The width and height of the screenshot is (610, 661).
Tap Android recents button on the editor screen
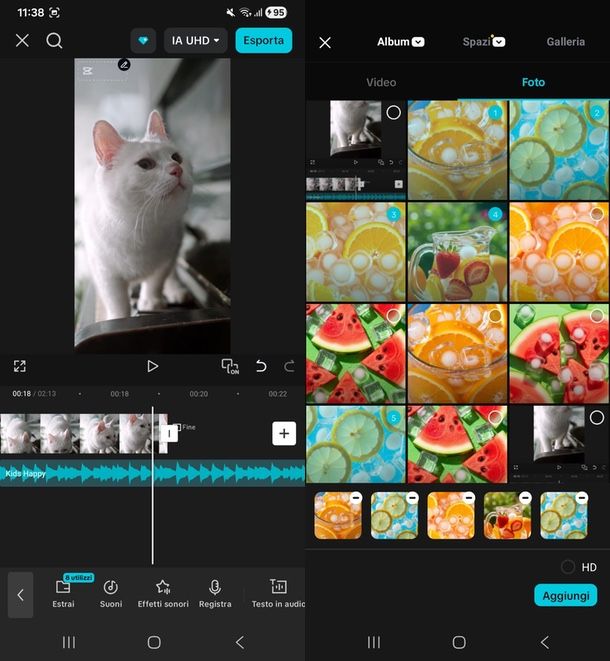[69, 642]
